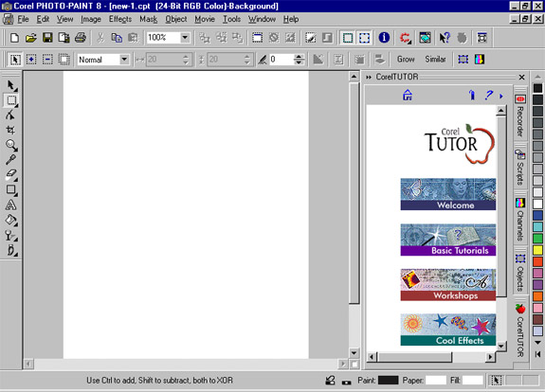The width and height of the screenshot is (545, 392).
Task: Select the Zoom magnifier tool
Action: [x=11, y=145]
